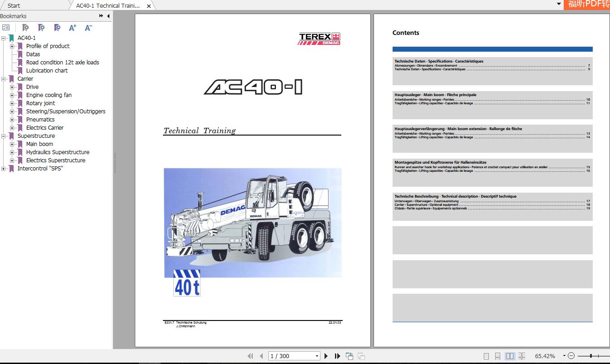Switch to the Start tab

pyautogui.click(x=13, y=5)
